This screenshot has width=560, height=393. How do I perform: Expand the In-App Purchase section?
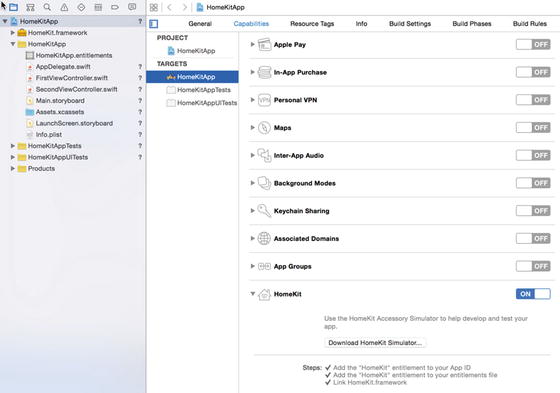(252, 72)
